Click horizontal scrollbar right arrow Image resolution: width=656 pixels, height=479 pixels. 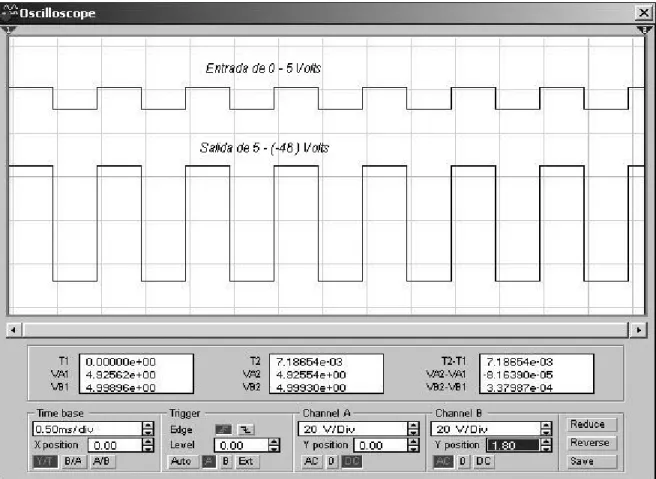(638, 330)
